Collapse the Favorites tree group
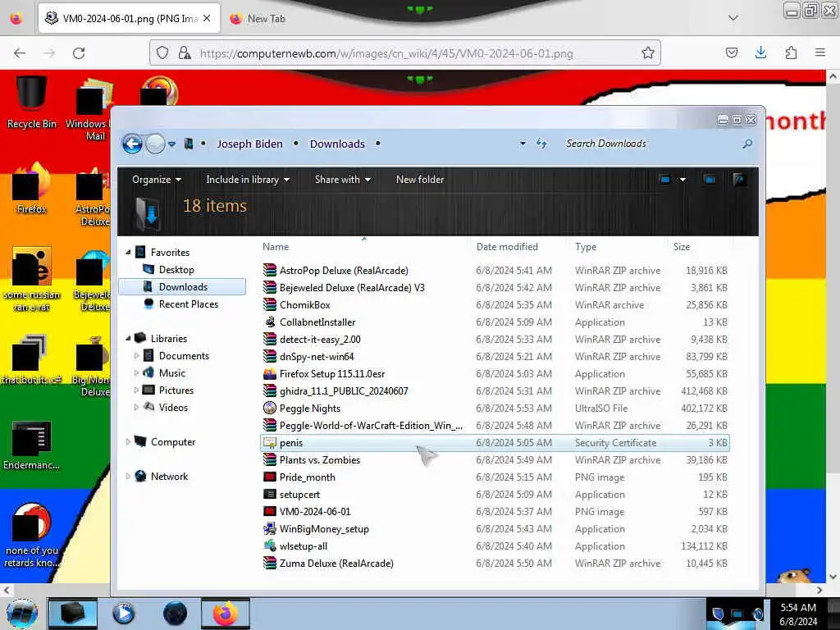The height and width of the screenshot is (630, 840). tap(128, 253)
